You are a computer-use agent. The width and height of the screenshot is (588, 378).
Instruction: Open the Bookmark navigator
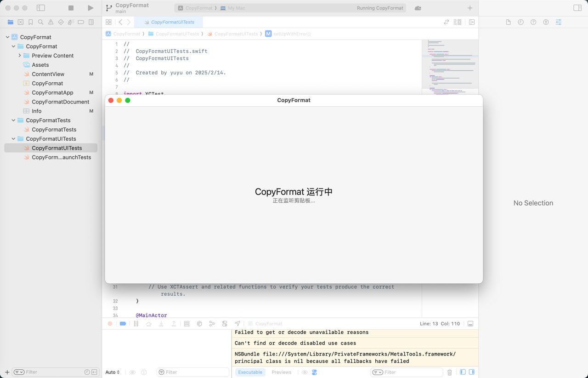31,22
